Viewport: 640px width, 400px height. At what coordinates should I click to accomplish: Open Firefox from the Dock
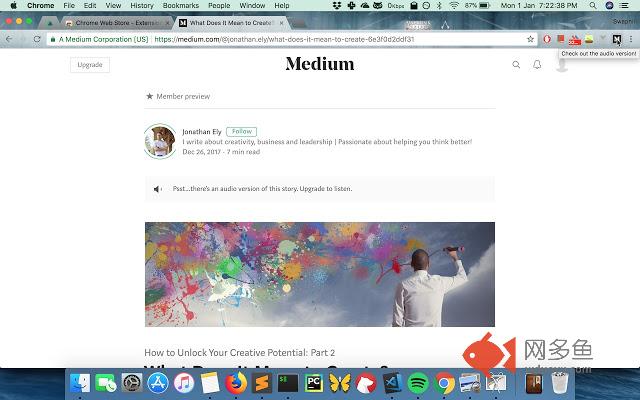(x=236, y=383)
